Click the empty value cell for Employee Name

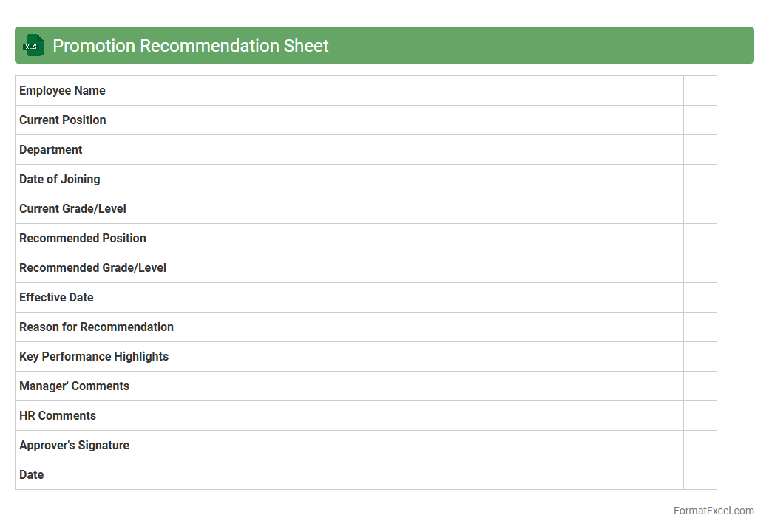[x=699, y=91]
